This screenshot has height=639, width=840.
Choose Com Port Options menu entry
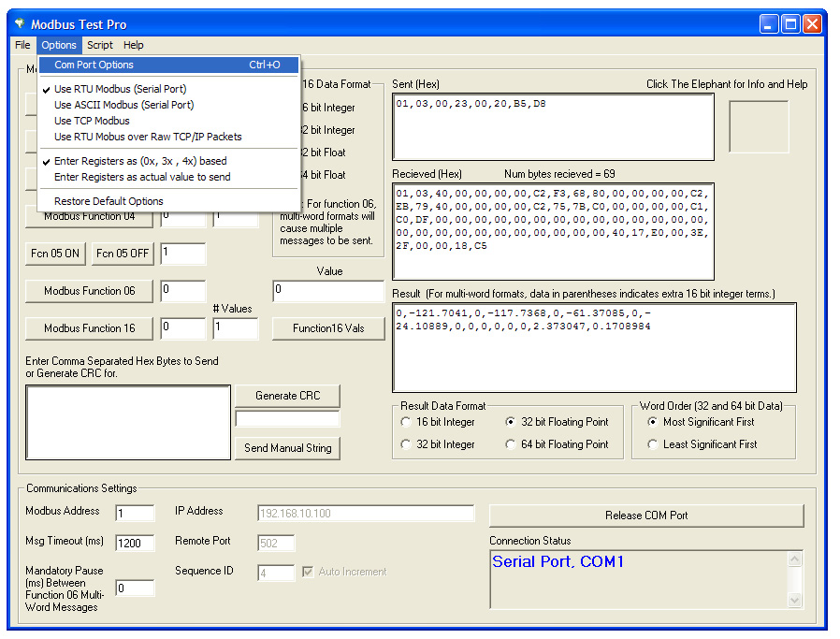point(168,65)
